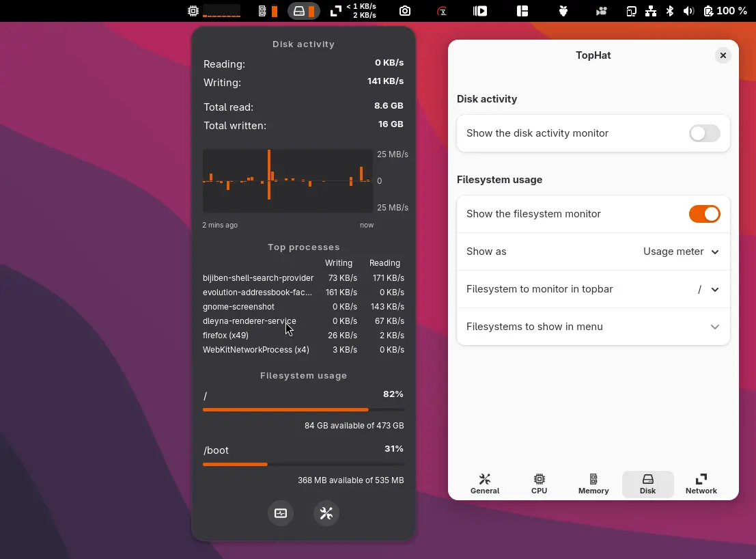Switch to the Memory tab

[593, 484]
